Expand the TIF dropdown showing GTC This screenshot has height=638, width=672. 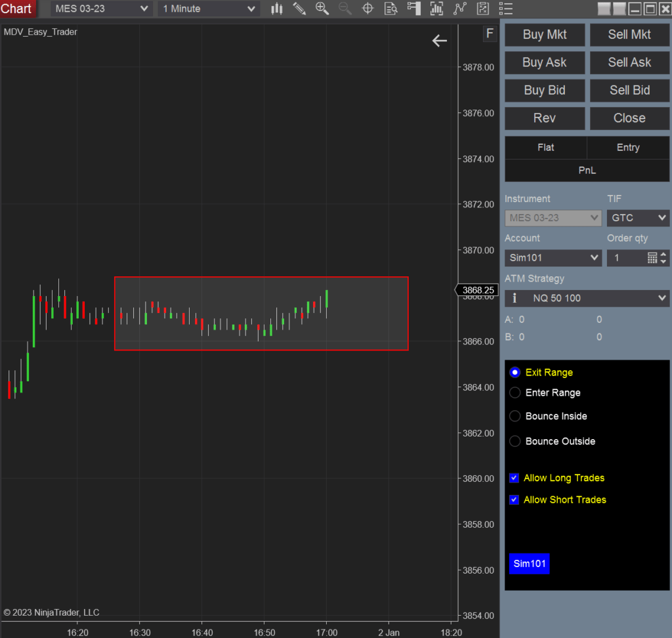(x=638, y=217)
